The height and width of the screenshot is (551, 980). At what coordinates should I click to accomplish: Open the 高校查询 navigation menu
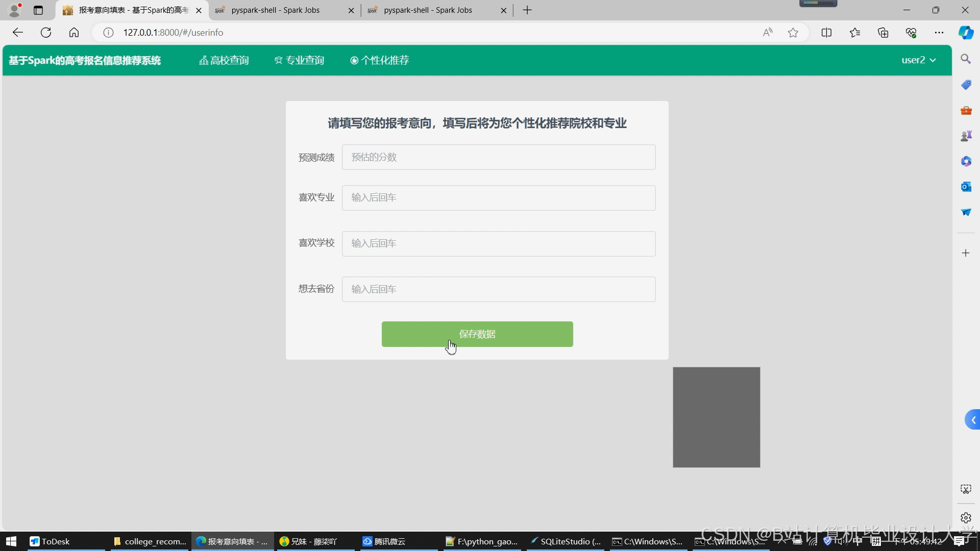coord(224,60)
